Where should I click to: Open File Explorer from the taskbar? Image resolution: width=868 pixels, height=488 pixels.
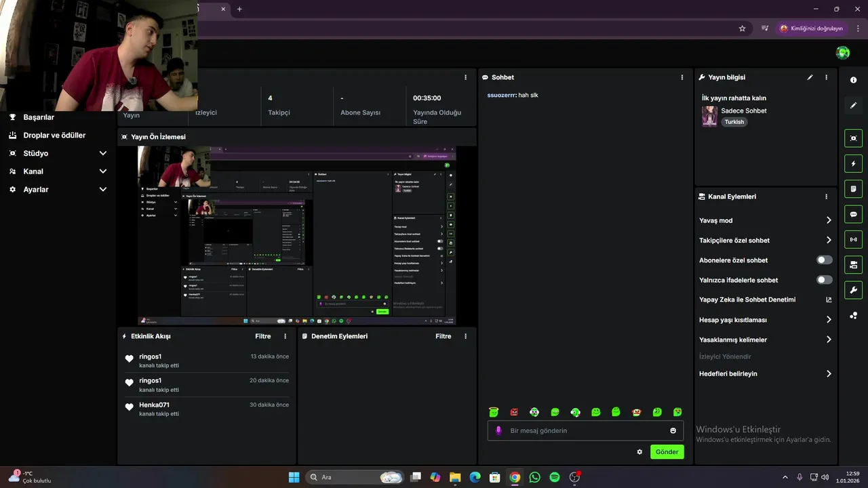(455, 477)
